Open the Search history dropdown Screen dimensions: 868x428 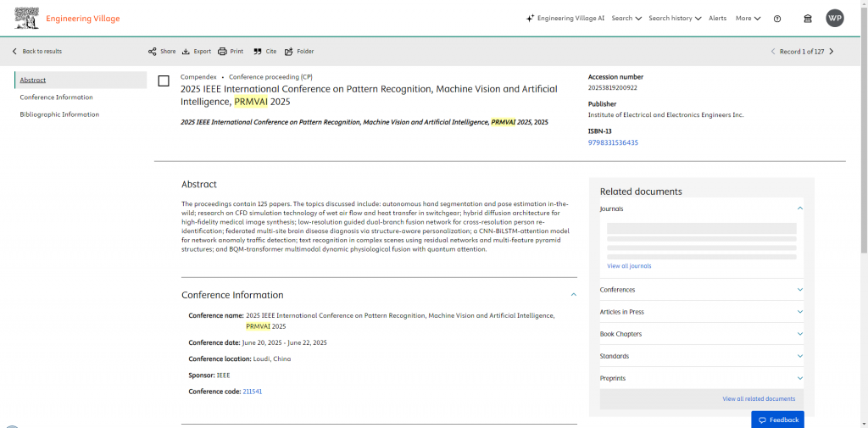tap(675, 19)
